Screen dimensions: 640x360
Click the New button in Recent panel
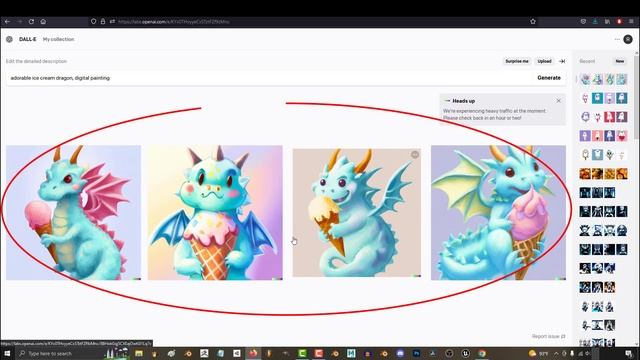pos(620,61)
